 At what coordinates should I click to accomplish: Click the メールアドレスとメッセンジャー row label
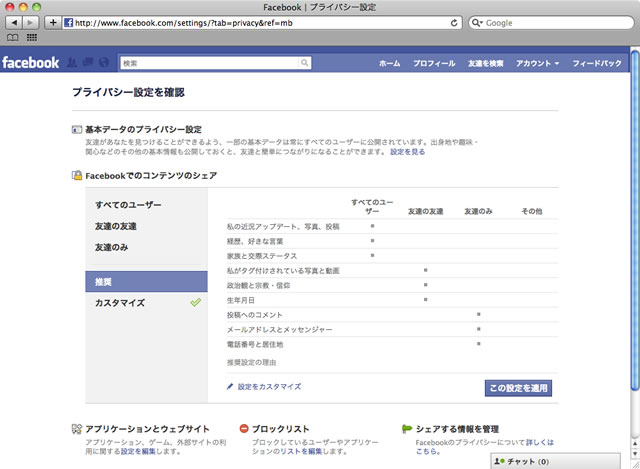[x=280, y=329]
